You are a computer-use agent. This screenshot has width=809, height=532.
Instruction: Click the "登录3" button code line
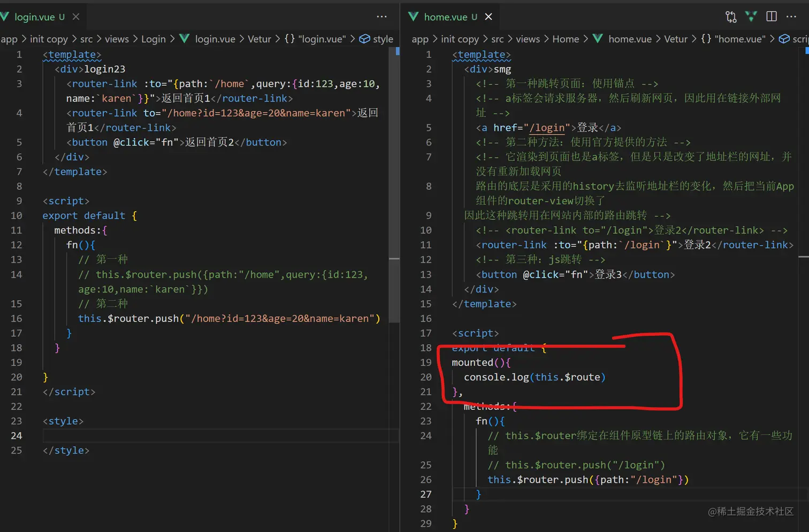pos(575,274)
